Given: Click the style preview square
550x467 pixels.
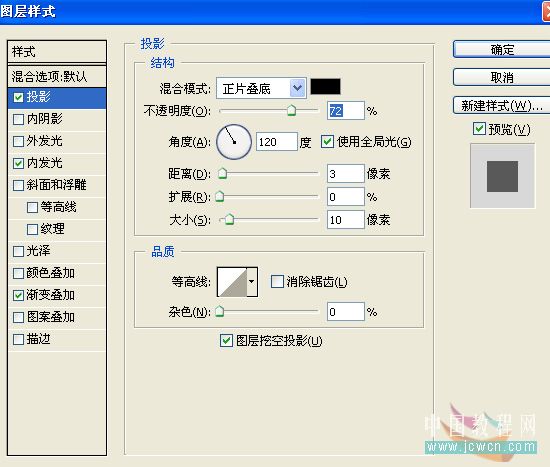Looking at the screenshot, I should point(502,176).
